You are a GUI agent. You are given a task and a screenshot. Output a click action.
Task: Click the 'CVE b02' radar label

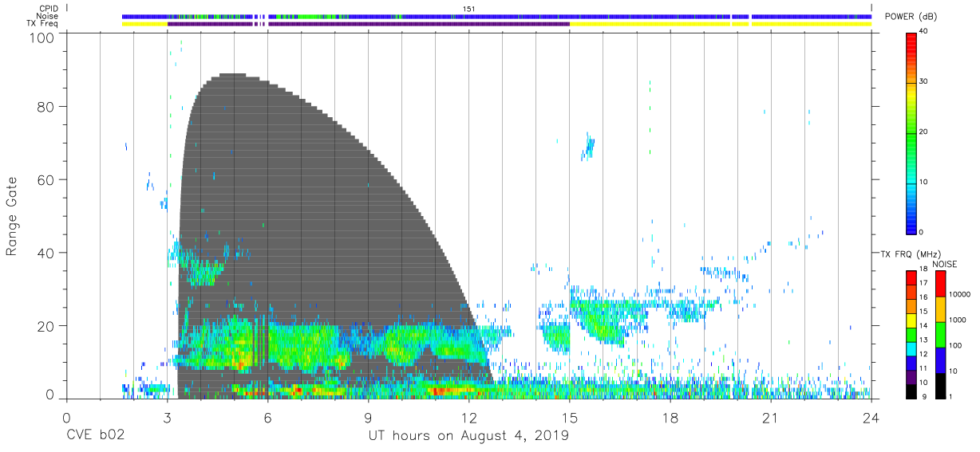(96, 436)
